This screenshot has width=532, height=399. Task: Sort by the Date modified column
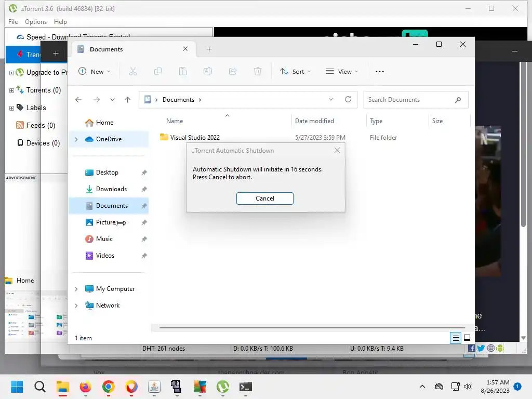tap(314, 121)
